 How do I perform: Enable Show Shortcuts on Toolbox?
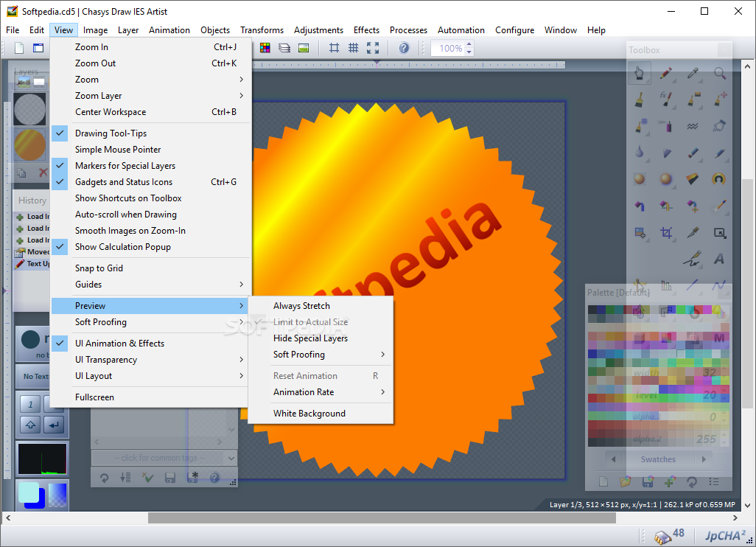tap(151, 198)
